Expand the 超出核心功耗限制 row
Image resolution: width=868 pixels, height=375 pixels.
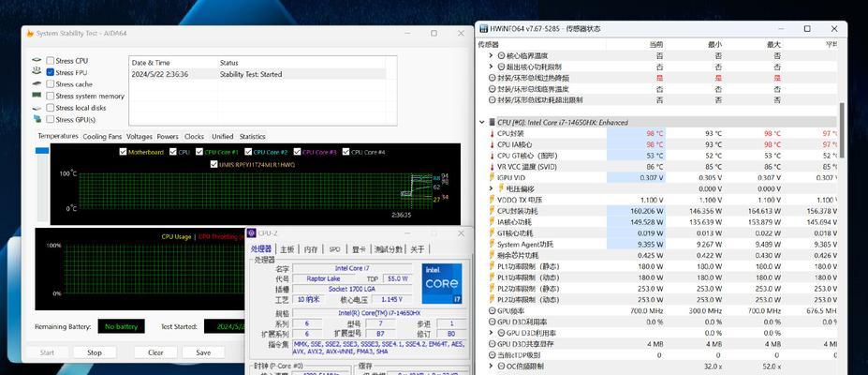[x=491, y=67]
